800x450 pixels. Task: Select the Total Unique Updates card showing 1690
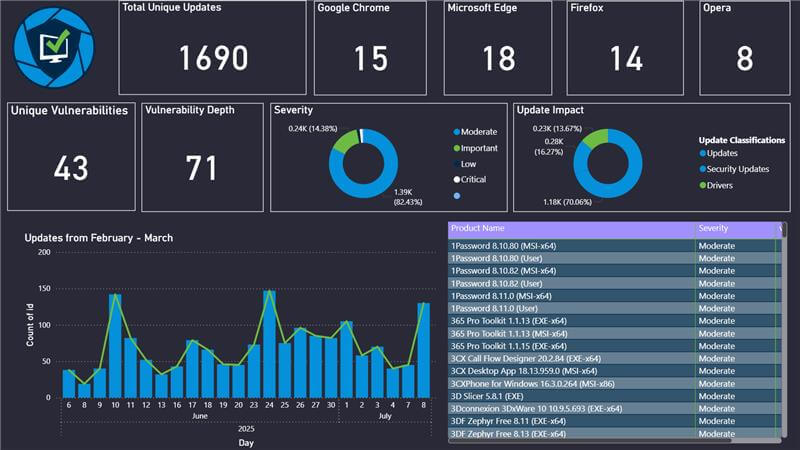212,47
